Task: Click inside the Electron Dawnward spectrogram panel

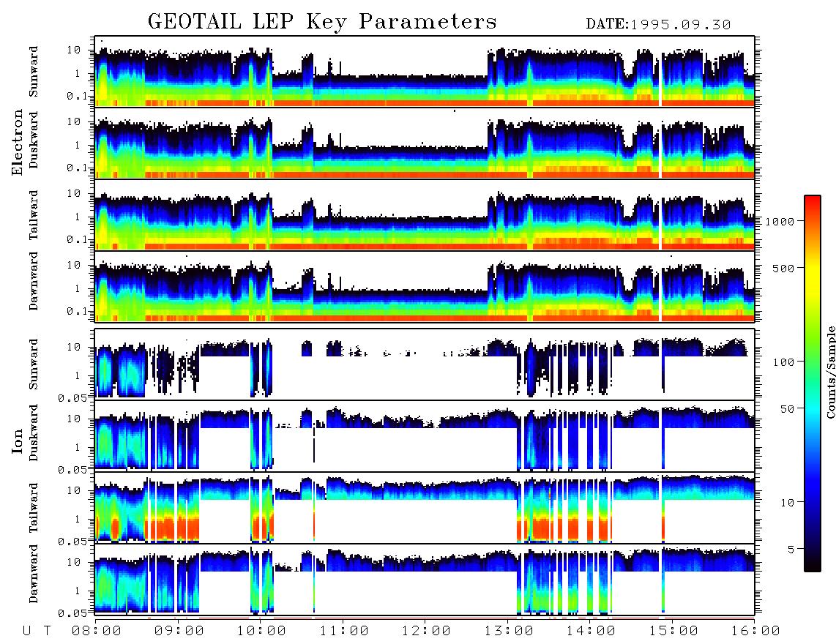Action: [425, 287]
